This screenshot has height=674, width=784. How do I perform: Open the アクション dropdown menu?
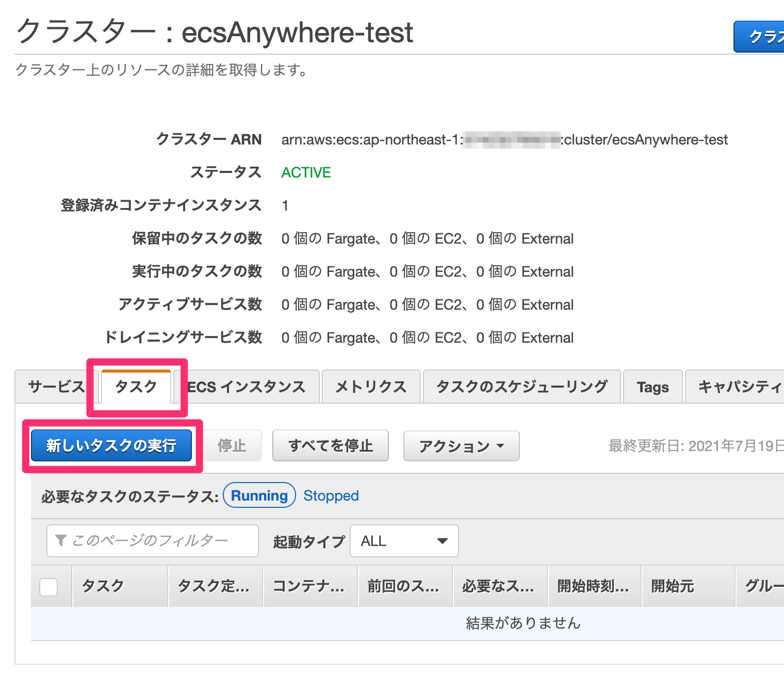click(x=462, y=446)
